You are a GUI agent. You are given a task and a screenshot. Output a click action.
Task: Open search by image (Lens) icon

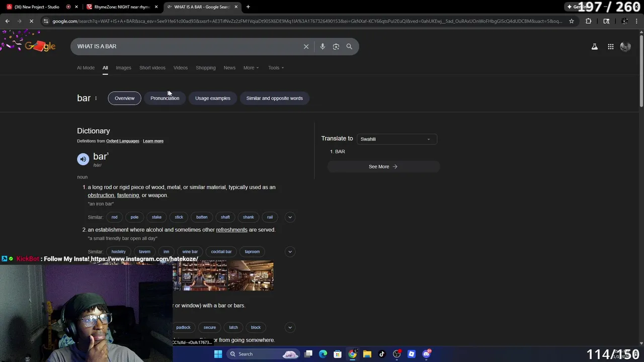[336, 46]
